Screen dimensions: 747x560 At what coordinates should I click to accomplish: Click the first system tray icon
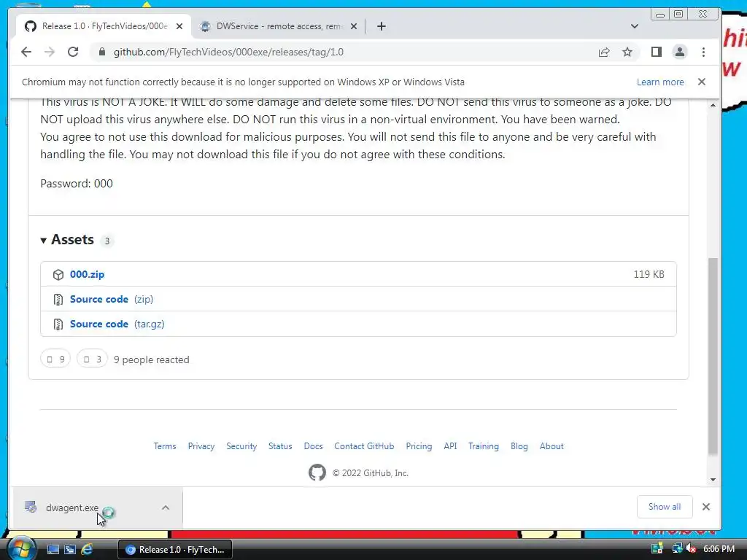pyautogui.click(x=657, y=548)
